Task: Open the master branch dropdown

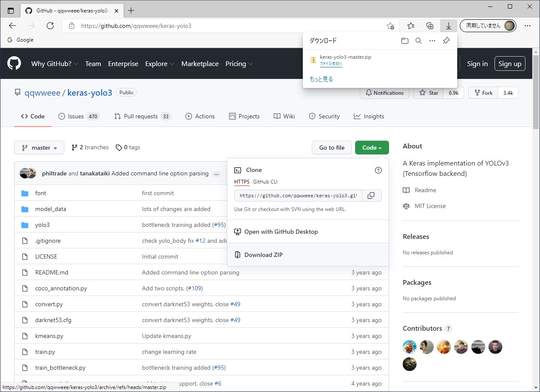Action: click(39, 148)
